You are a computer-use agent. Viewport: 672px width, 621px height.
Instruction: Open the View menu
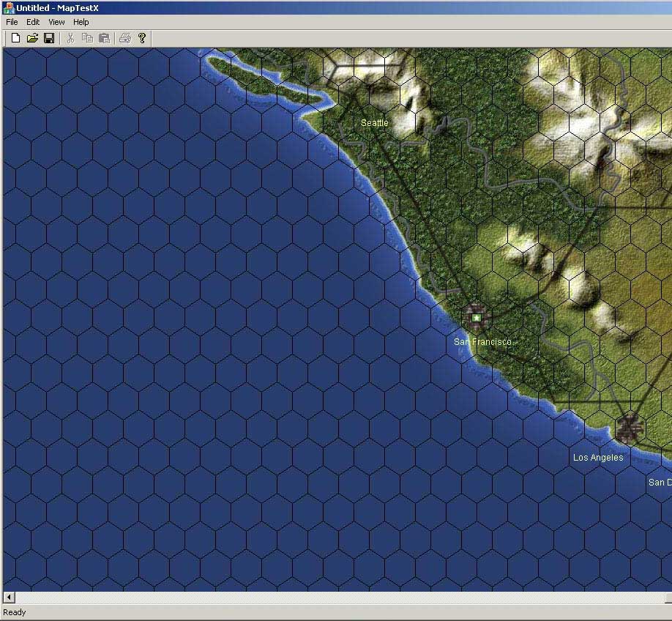56,22
